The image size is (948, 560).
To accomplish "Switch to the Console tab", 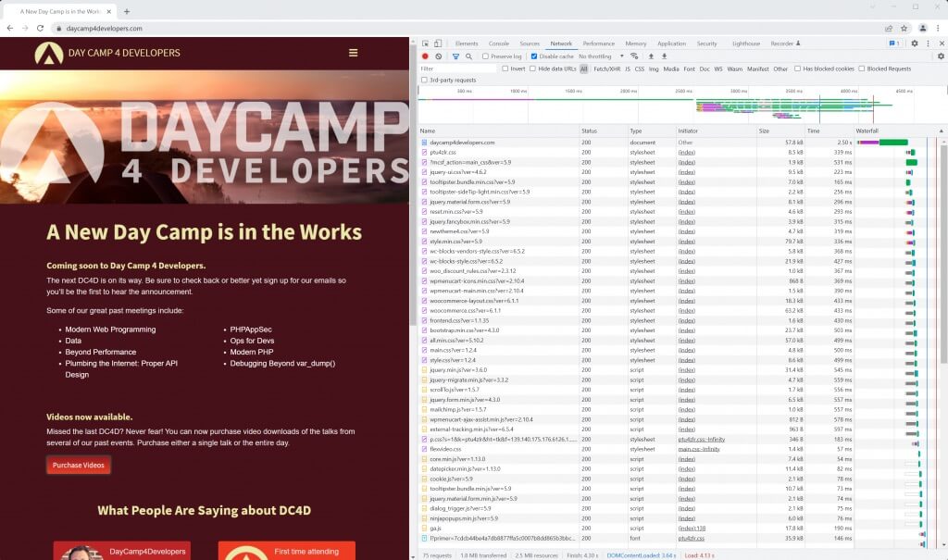I will coord(499,44).
